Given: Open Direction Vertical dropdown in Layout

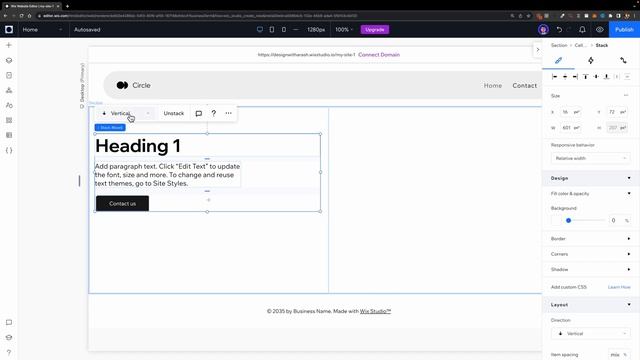Looking at the screenshot, I should [590, 333].
